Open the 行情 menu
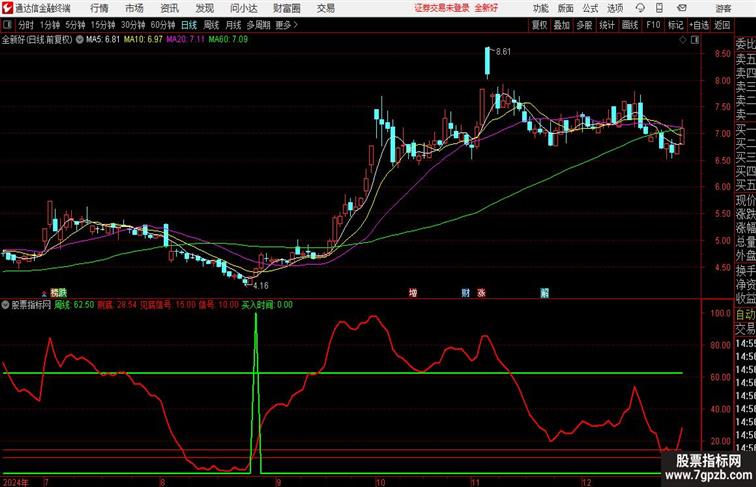The height and width of the screenshot is (487, 756). click(x=99, y=8)
